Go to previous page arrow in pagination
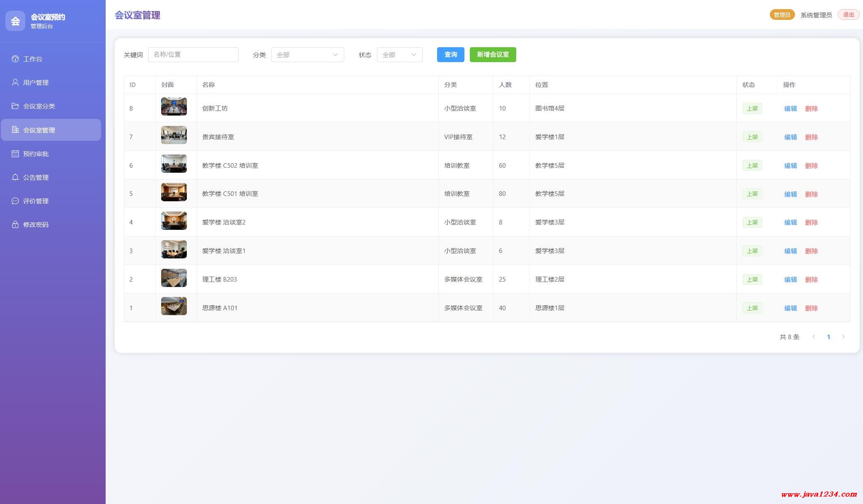The width and height of the screenshot is (863, 504). coord(814,337)
